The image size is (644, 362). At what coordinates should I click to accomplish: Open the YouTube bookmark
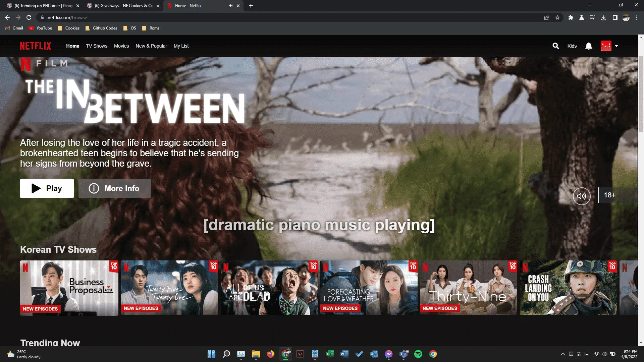(x=41, y=28)
